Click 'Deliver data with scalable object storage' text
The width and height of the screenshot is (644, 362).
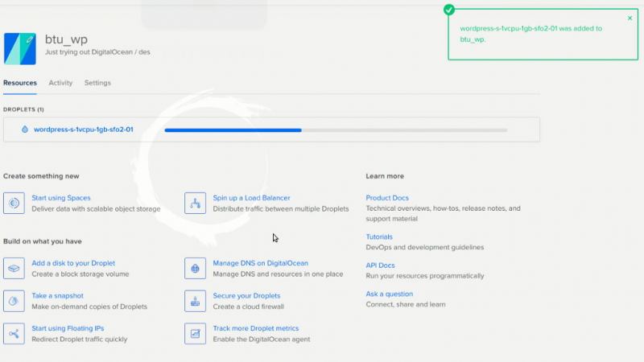[96, 209]
